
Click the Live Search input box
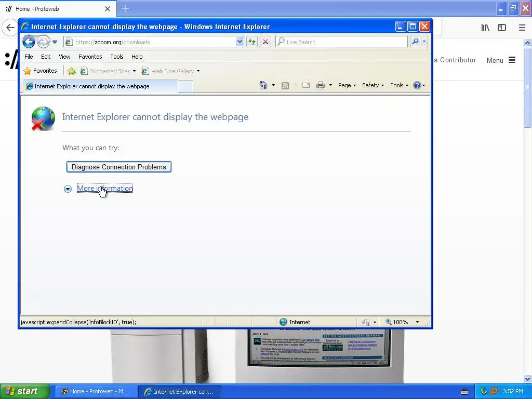[341, 42]
